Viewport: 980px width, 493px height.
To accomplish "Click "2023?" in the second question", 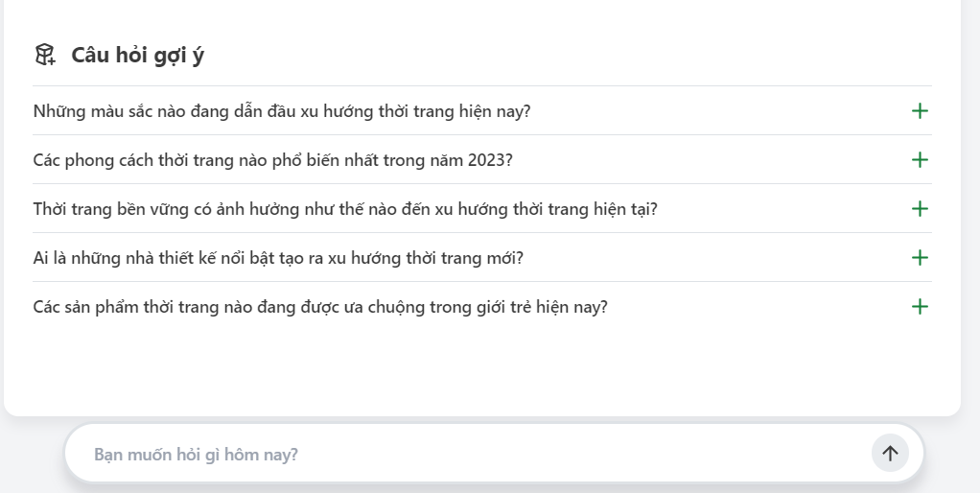I will [490, 160].
